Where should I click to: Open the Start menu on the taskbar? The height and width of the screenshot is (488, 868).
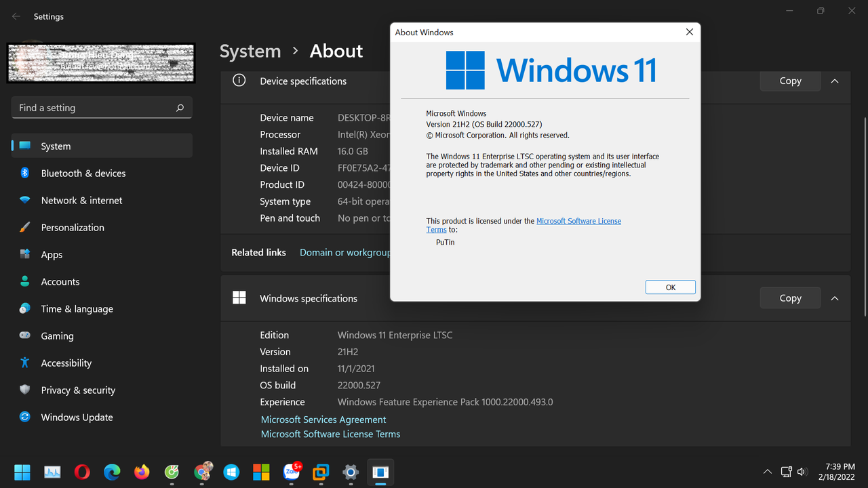[22, 472]
